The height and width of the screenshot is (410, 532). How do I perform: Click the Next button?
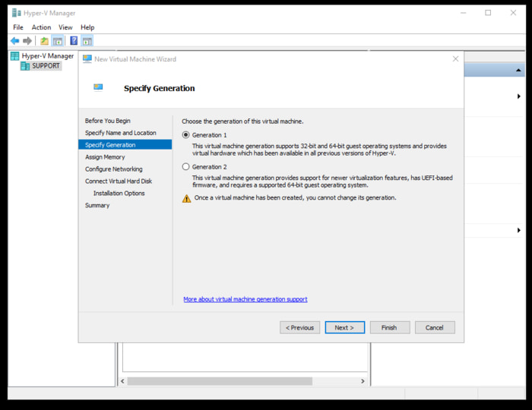(x=344, y=328)
